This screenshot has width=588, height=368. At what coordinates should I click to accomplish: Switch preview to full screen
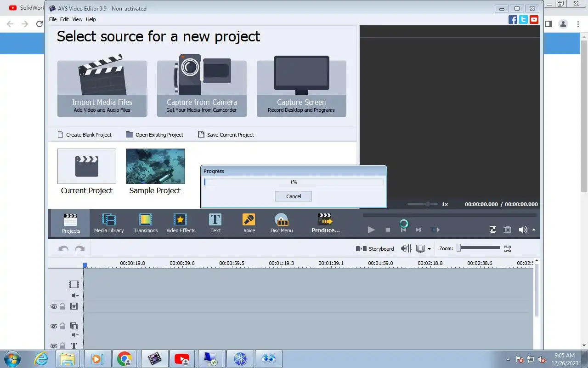point(493,230)
